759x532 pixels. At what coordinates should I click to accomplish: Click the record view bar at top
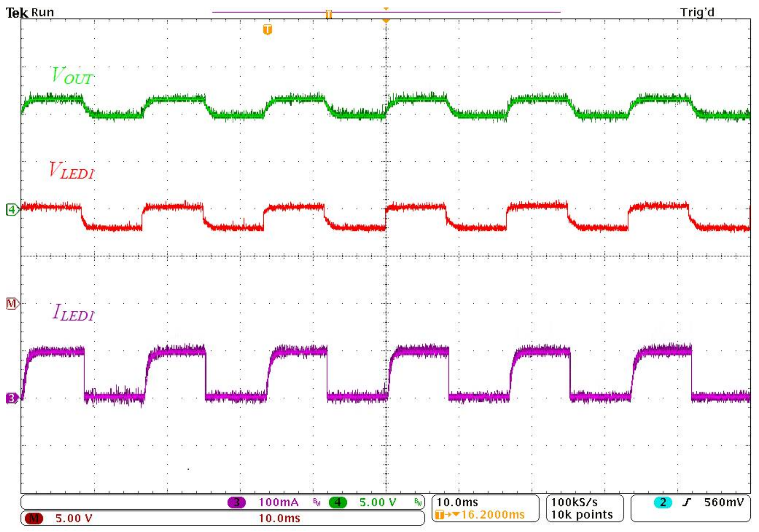point(386,12)
